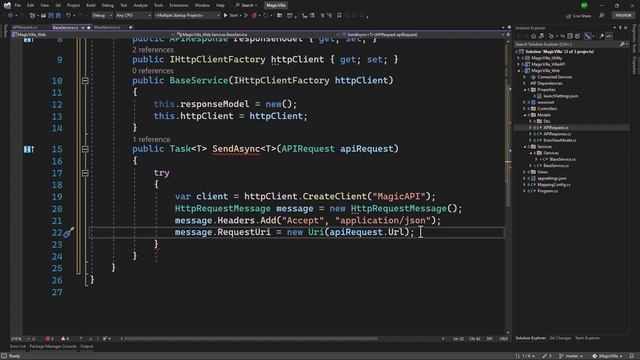
Task: Open the SendAsync member navigation dropdown
Action: pos(423,35)
